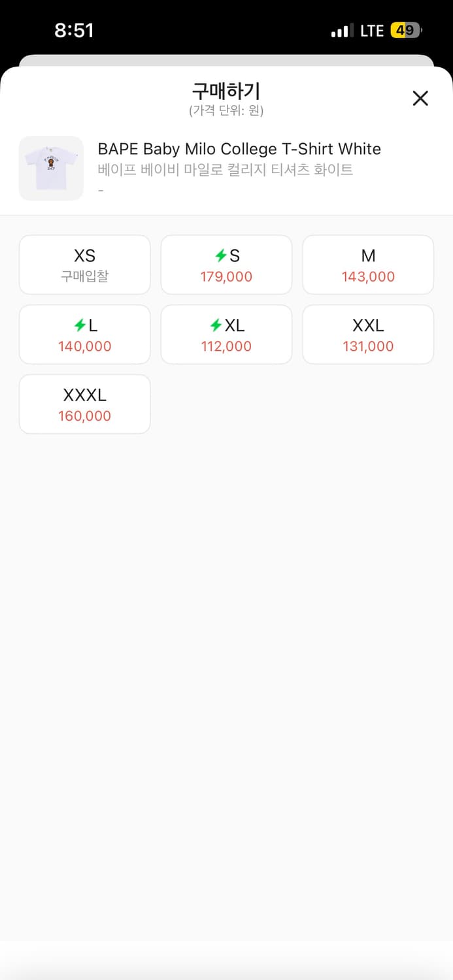Tap the BAPE T-shirt product thumbnail
This screenshot has height=980, width=453.
[x=51, y=168]
